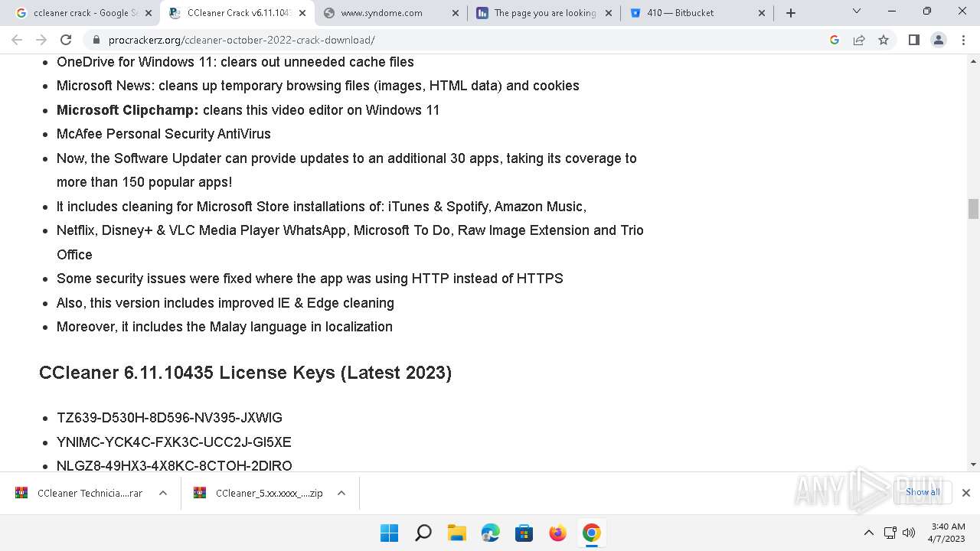The height and width of the screenshot is (551, 980).
Task: Bookmark this page with the star icon
Action: point(884,40)
